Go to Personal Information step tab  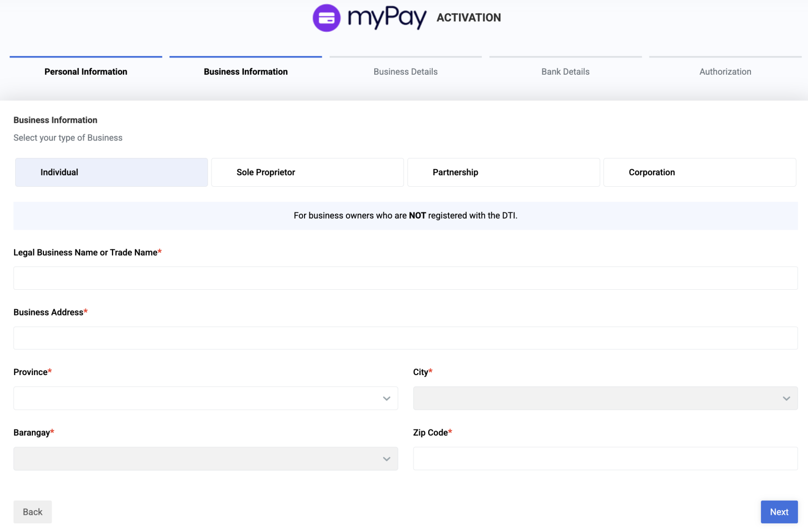[x=86, y=72]
